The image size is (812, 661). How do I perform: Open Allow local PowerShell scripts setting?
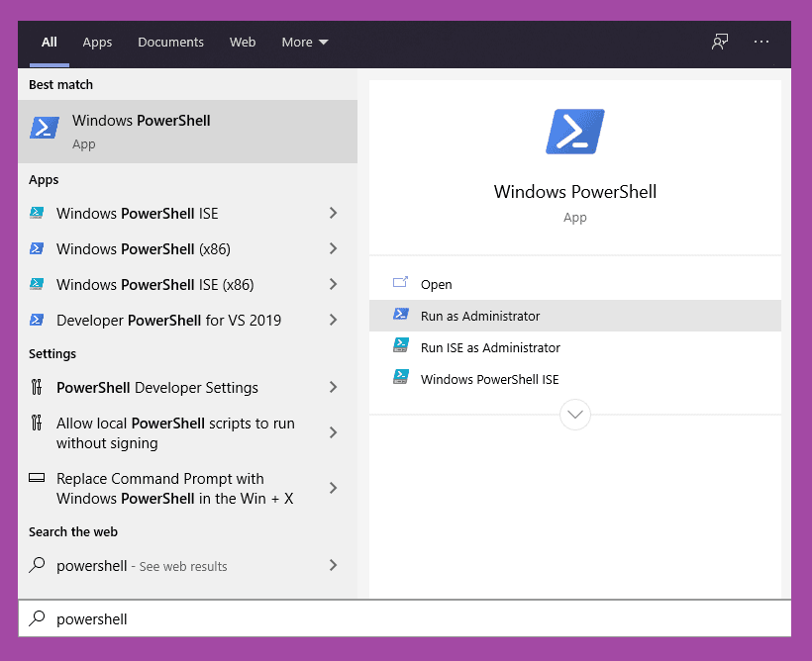pyautogui.click(x=175, y=432)
